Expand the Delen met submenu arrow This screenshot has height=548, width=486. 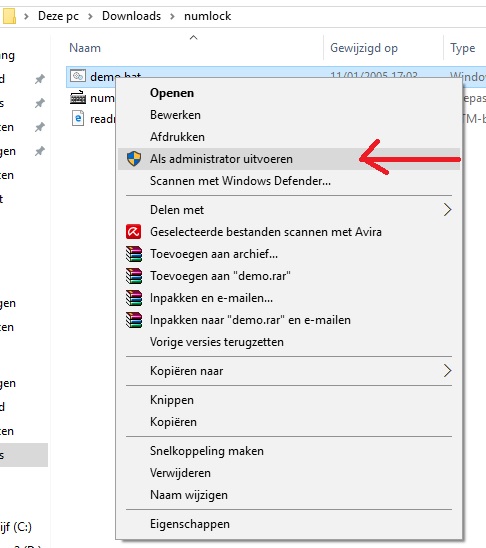point(448,210)
